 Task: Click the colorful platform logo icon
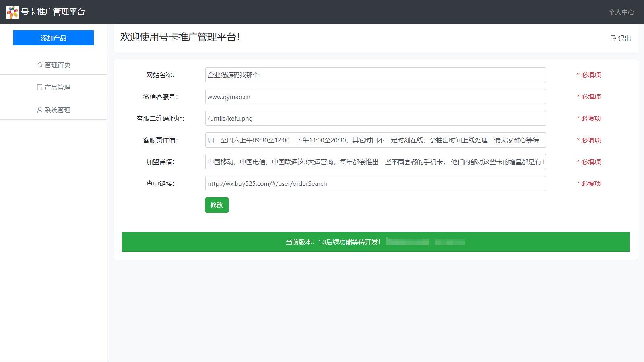(x=12, y=12)
